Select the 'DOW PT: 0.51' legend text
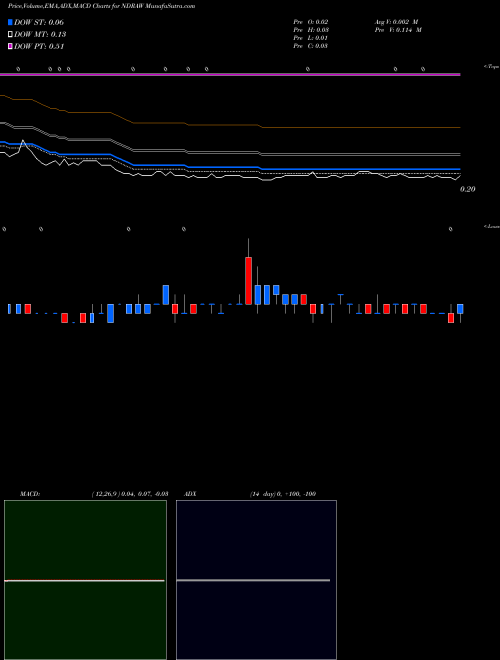500x660 pixels. (39, 46)
